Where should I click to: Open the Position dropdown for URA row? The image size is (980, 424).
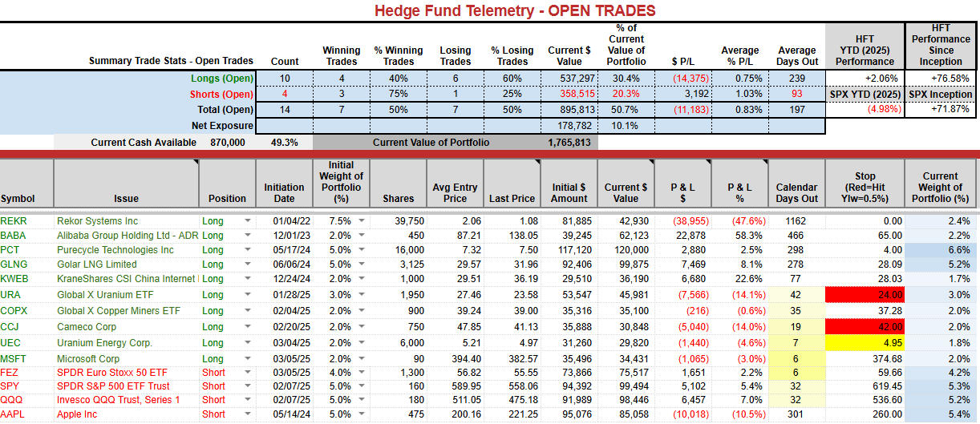(x=247, y=295)
